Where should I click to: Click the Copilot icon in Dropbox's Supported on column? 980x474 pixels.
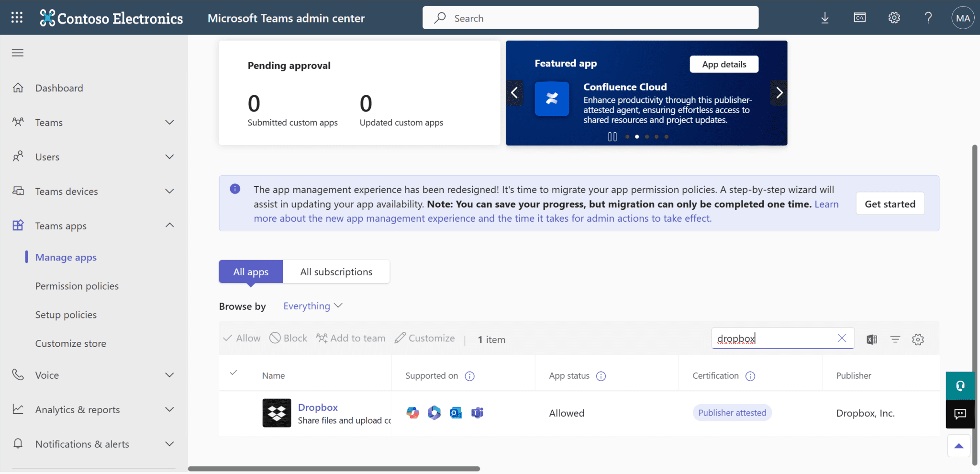(x=434, y=412)
